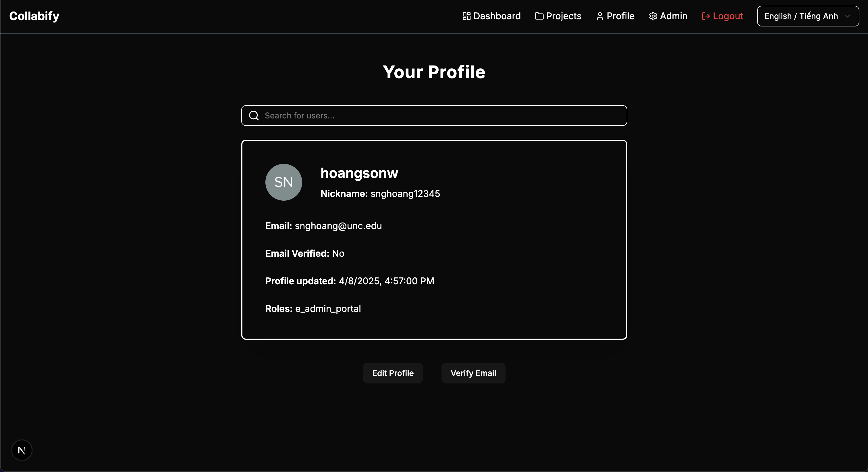Select the Profile nav item
The image size is (868, 472).
pyautogui.click(x=615, y=16)
